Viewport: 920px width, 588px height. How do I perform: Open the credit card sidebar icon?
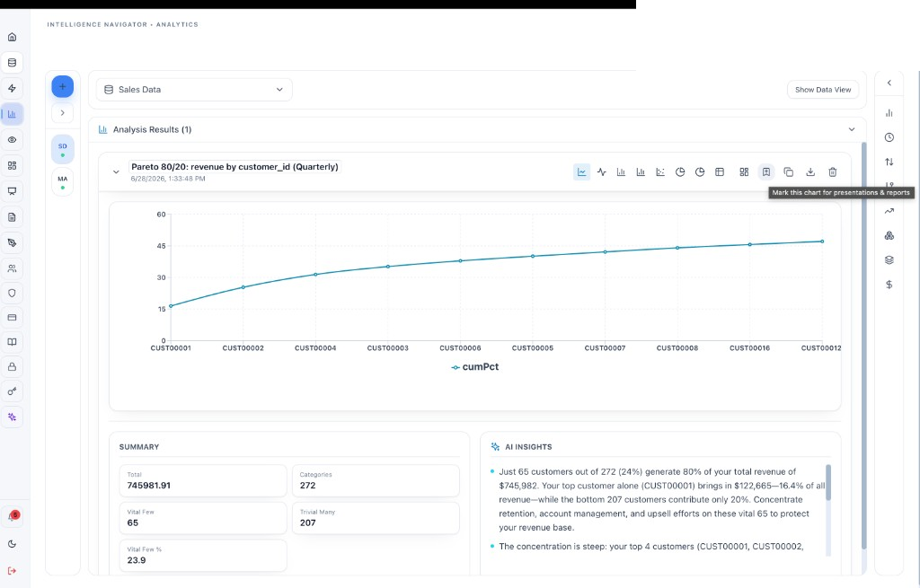(12, 317)
